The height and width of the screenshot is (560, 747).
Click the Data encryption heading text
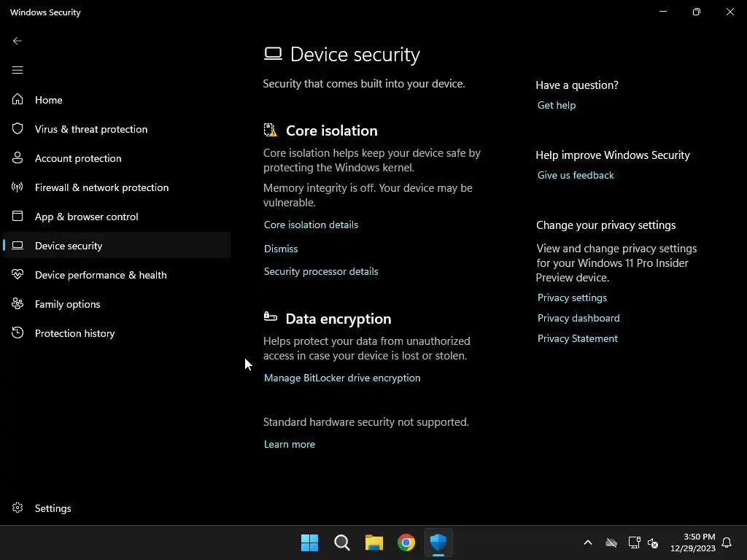click(x=338, y=319)
